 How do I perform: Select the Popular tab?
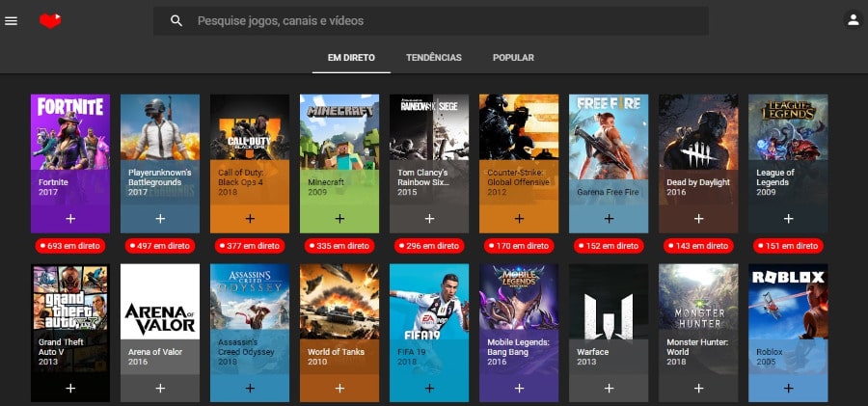513,58
